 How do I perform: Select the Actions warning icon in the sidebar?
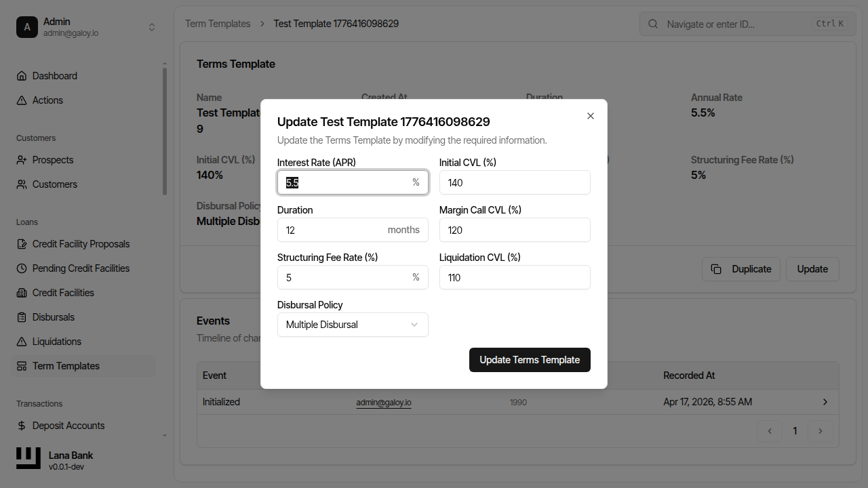[x=21, y=100]
